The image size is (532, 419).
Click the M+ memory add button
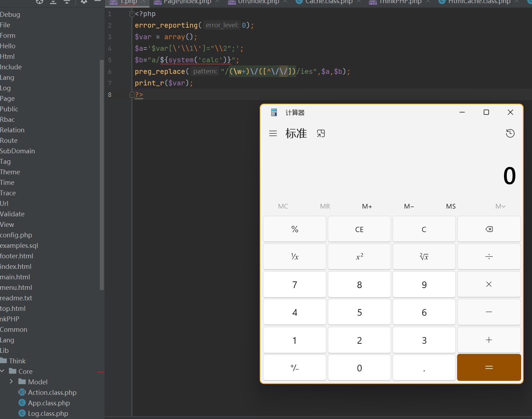point(367,206)
